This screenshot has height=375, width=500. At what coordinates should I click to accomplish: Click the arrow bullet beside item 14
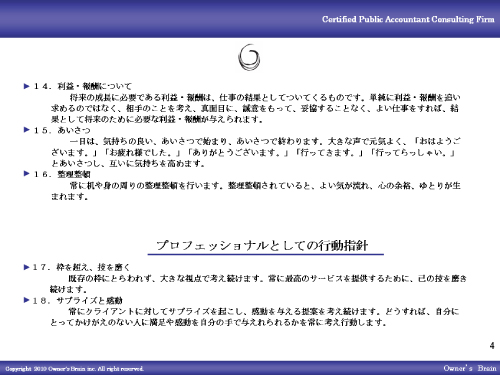click(x=27, y=86)
